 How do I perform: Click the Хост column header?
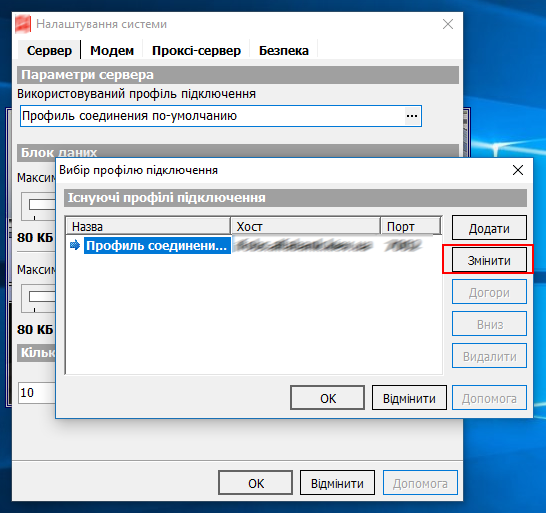point(305,226)
